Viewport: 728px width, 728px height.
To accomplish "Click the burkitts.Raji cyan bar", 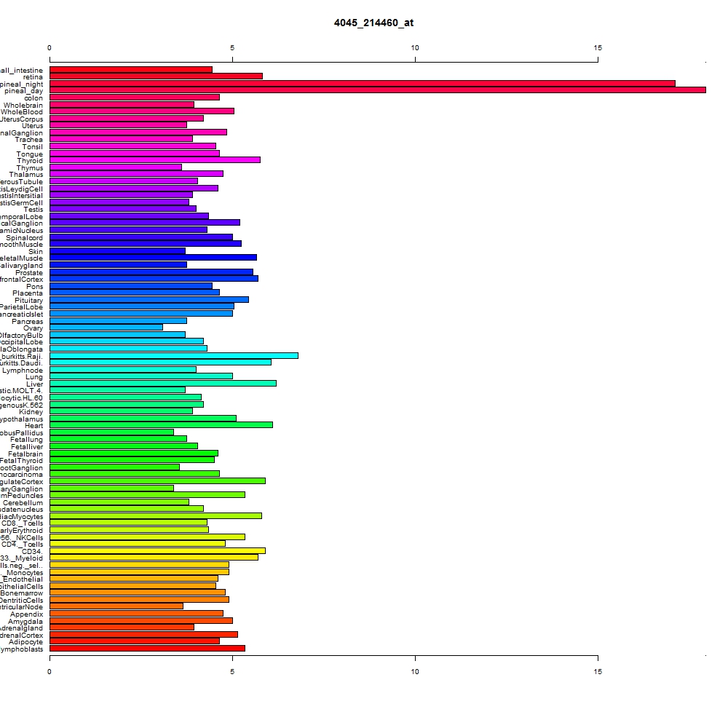I will (x=174, y=356).
